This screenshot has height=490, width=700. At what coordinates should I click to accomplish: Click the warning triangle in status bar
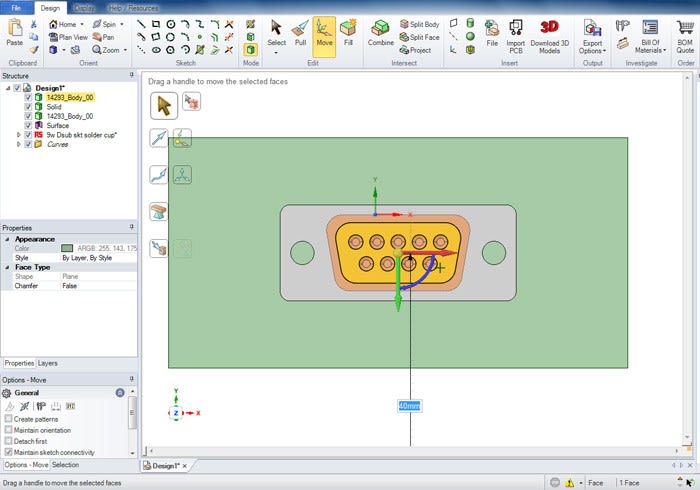(570, 482)
